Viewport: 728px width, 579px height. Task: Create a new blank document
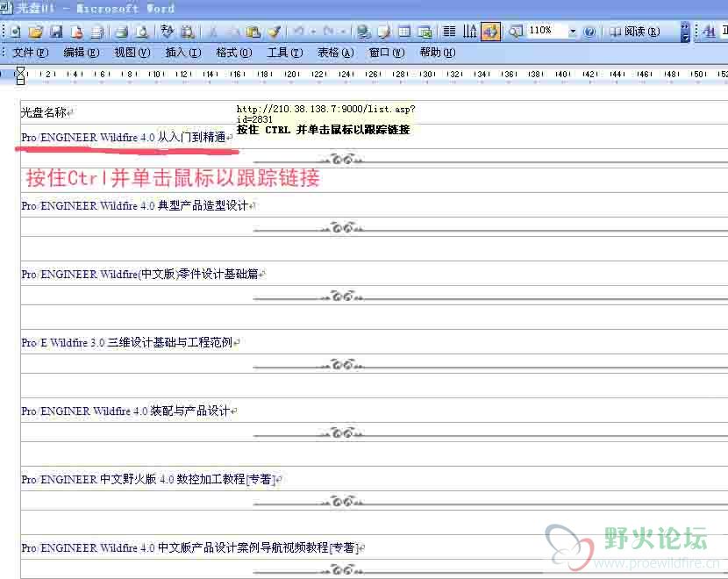tap(15, 32)
